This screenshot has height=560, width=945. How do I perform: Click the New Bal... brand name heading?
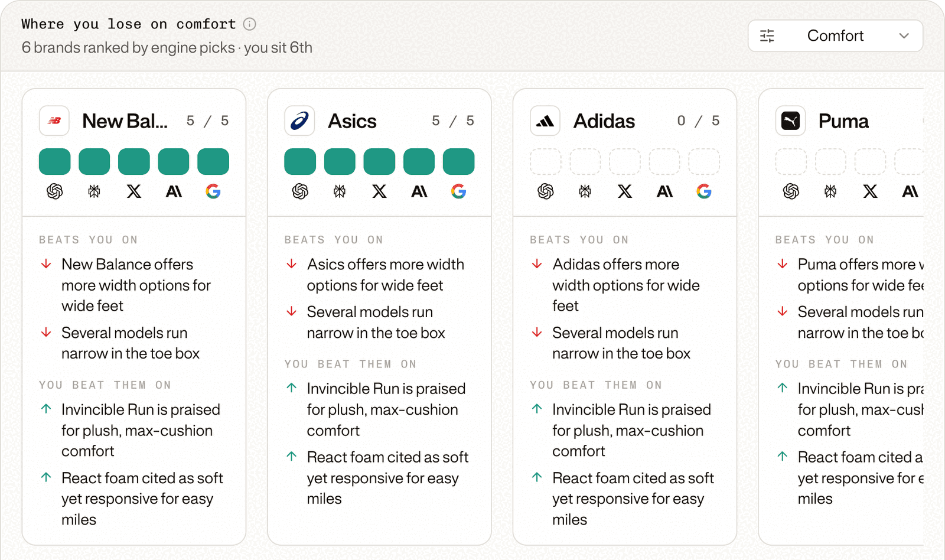(125, 121)
